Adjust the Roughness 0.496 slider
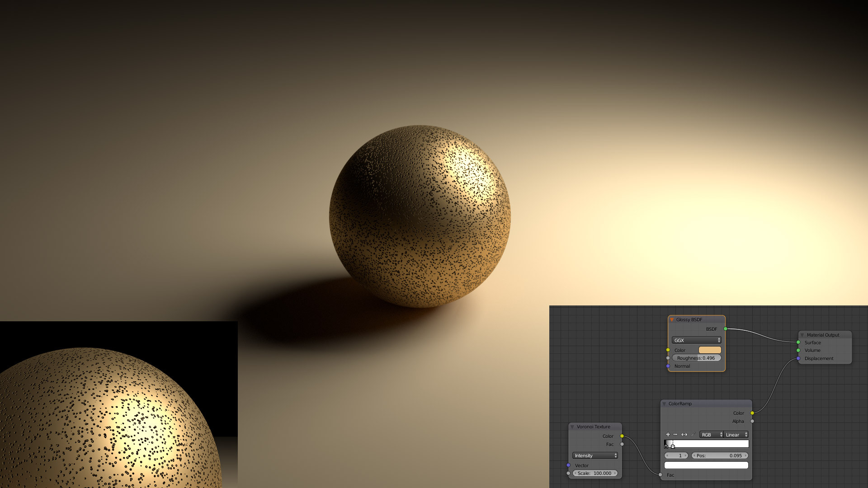868x488 pixels. pyautogui.click(x=697, y=358)
